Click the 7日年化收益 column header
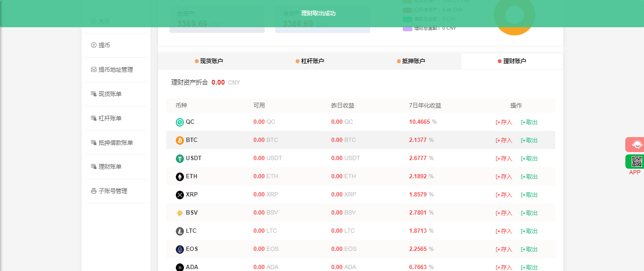The width and height of the screenshot is (644, 271). [425, 106]
